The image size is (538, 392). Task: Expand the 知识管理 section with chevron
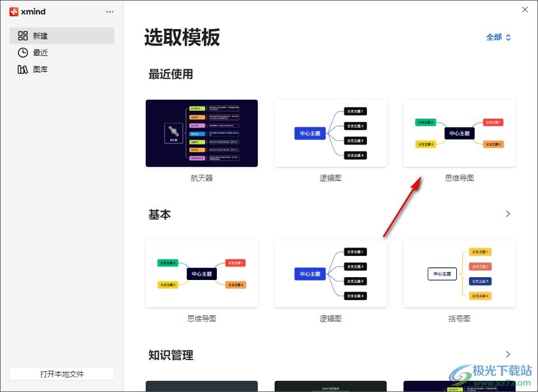(x=508, y=354)
